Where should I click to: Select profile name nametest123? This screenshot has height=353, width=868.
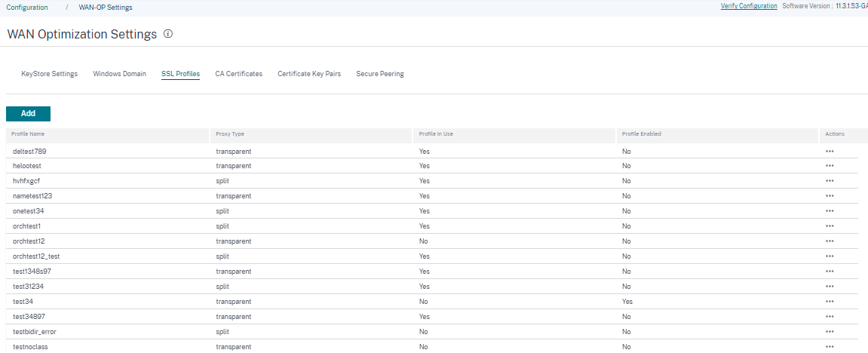coord(32,196)
